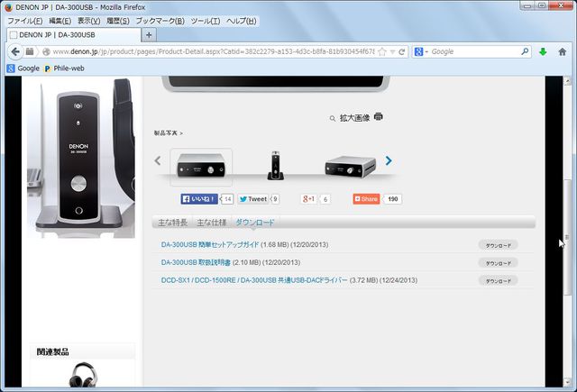Select the front view product thumbnail
577x392 pixels.
(x=201, y=167)
